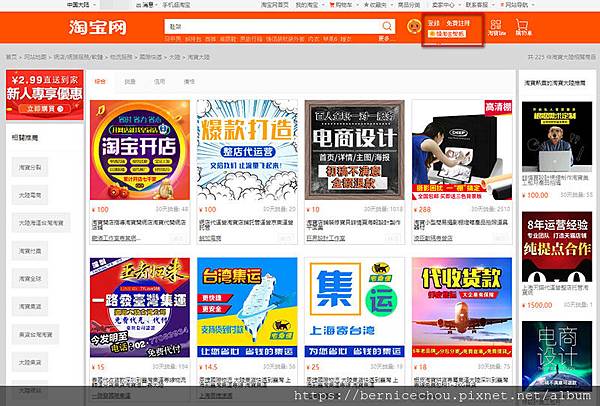Open the 淘宝开店 product image
600x406 pixels.
click(140, 150)
